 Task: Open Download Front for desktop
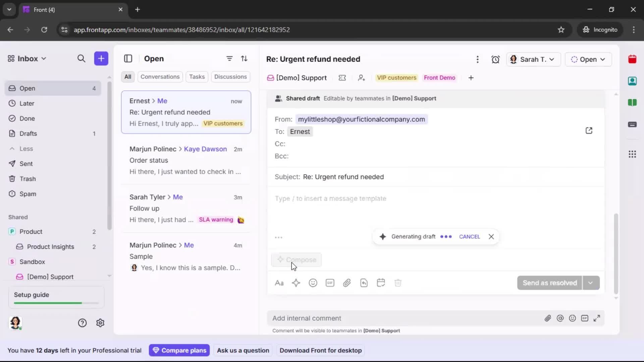click(321, 350)
